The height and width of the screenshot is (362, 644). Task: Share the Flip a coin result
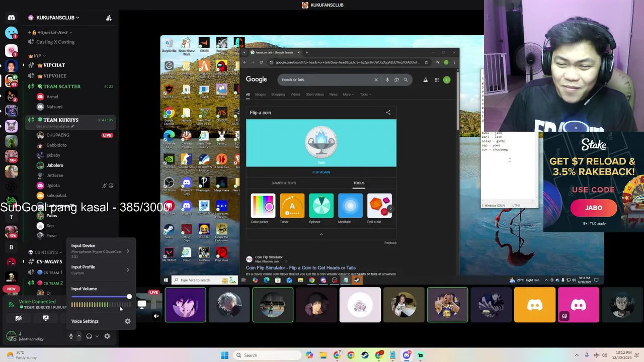(x=388, y=113)
